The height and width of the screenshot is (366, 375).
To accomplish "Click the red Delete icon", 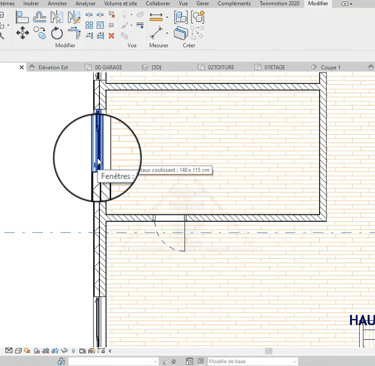I will tap(111, 36).
